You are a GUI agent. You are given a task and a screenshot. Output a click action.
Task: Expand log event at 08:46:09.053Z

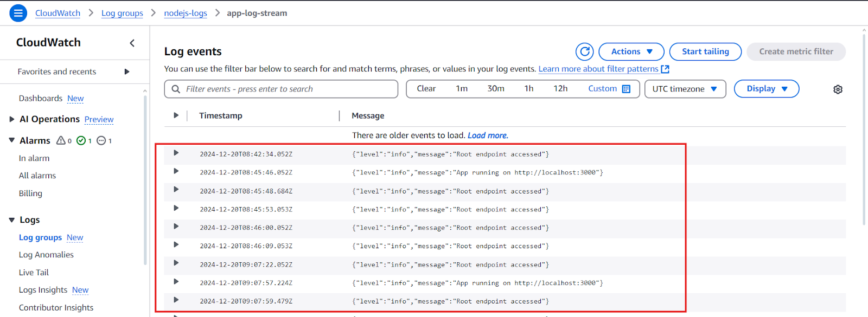[176, 245]
